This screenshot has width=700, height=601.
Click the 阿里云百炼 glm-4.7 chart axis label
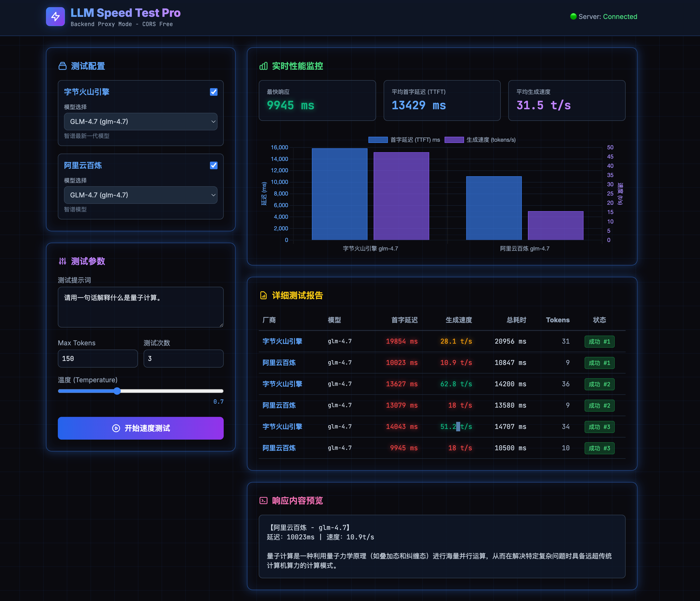525,249
